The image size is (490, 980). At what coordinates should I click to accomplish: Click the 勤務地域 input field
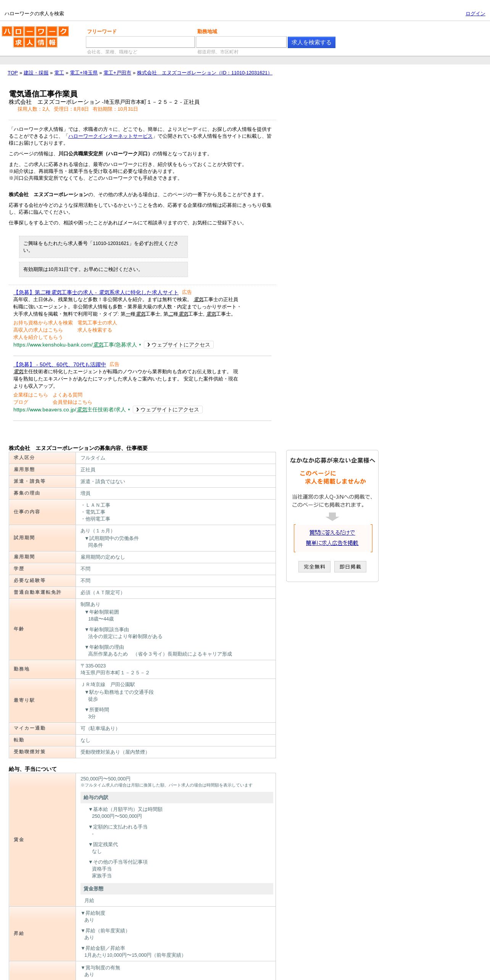(241, 42)
